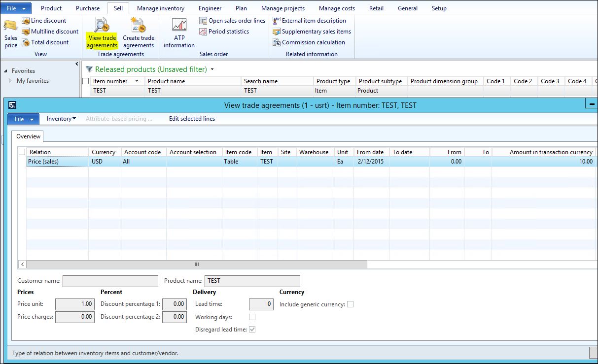Toggle the Working days checkbox
The width and height of the screenshot is (598, 364).
252,317
